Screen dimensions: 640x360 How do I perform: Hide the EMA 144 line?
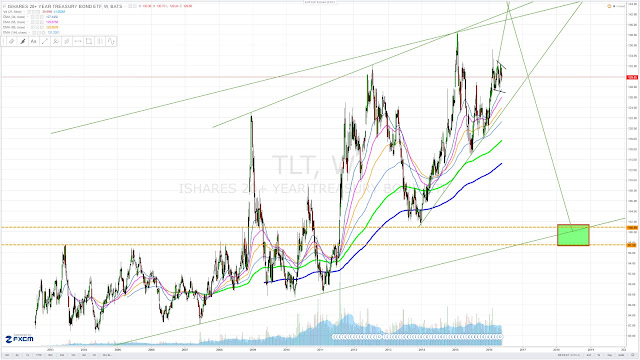pyautogui.click(x=34, y=32)
